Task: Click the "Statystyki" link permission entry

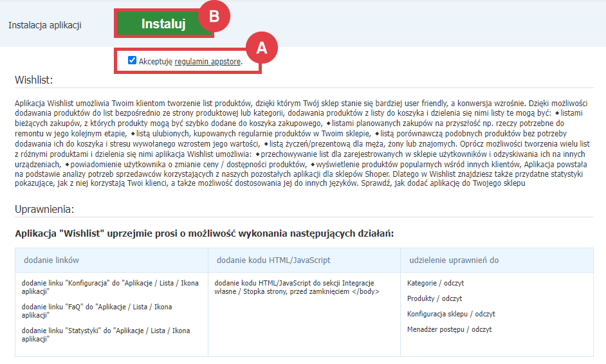Action: [106, 335]
